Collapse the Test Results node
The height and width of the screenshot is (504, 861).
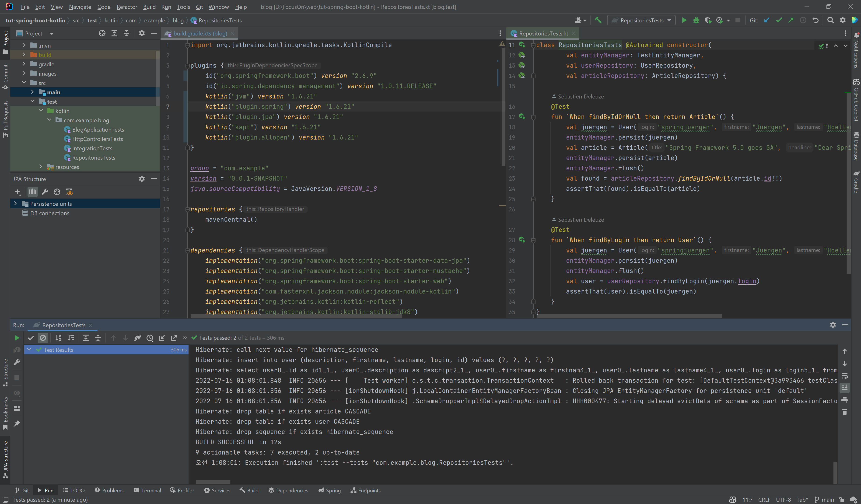[29, 350]
